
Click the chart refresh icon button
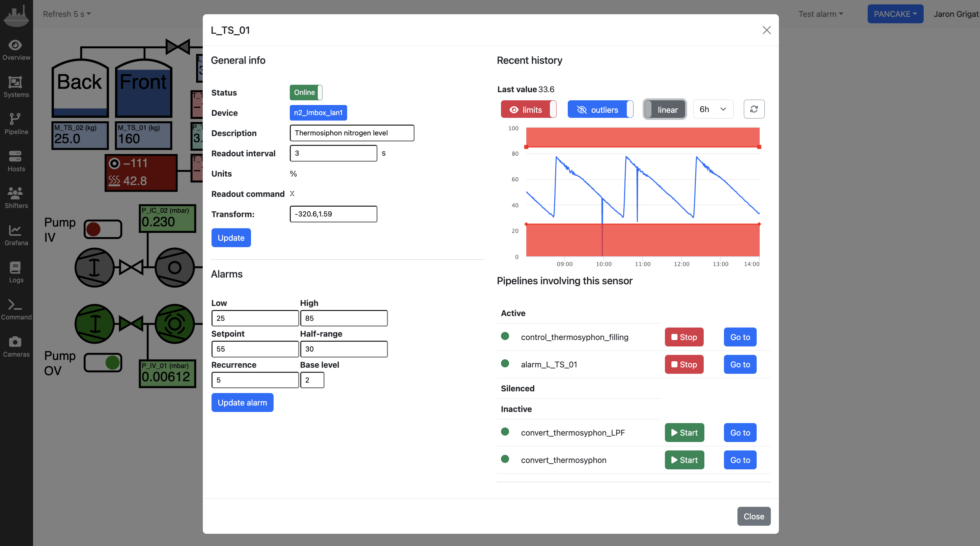(x=754, y=109)
